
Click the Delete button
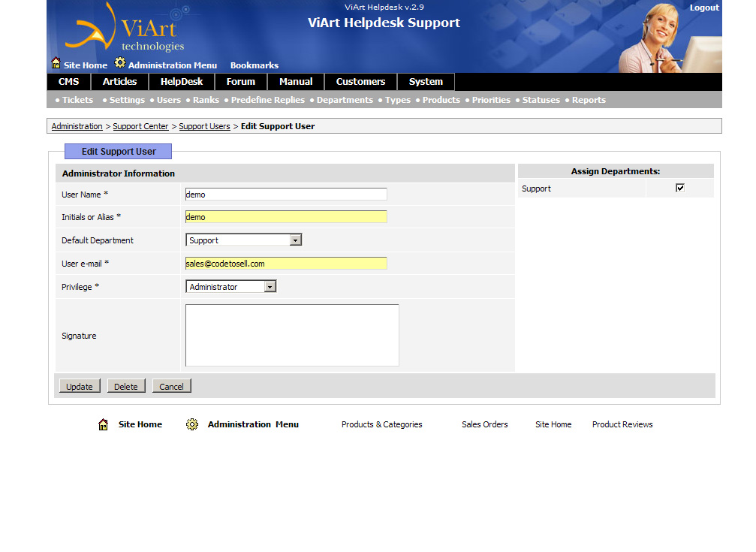coord(126,386)
